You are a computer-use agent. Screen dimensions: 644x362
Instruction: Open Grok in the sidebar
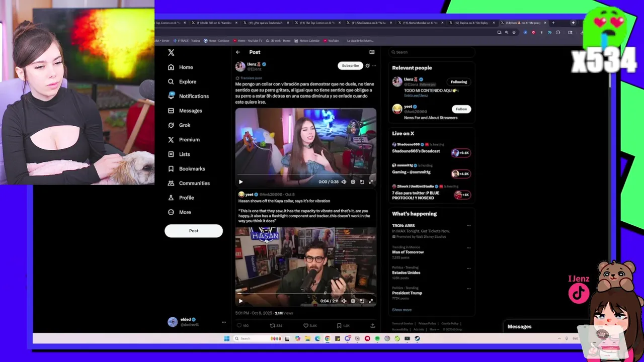tap(179, 125)
